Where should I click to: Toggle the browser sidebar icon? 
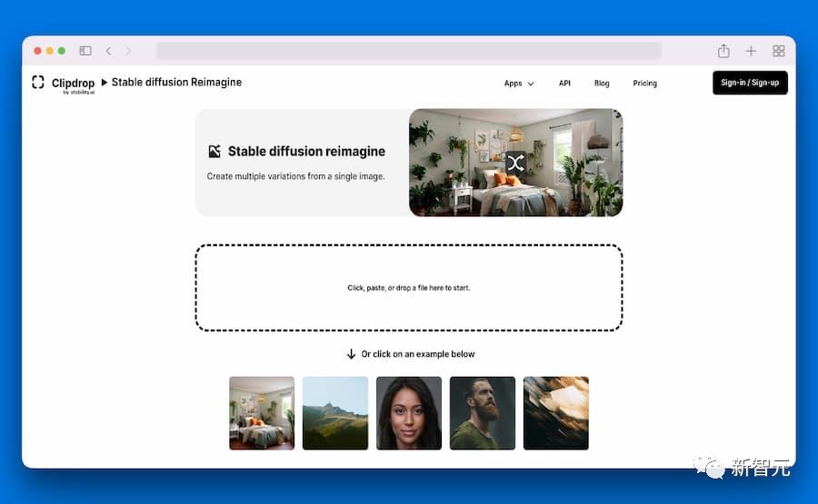85,51
